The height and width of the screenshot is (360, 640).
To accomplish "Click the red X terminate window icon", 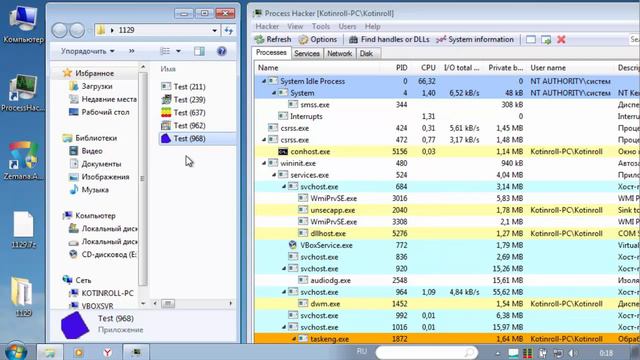I will pyautogui.click(x=561, y=40).
